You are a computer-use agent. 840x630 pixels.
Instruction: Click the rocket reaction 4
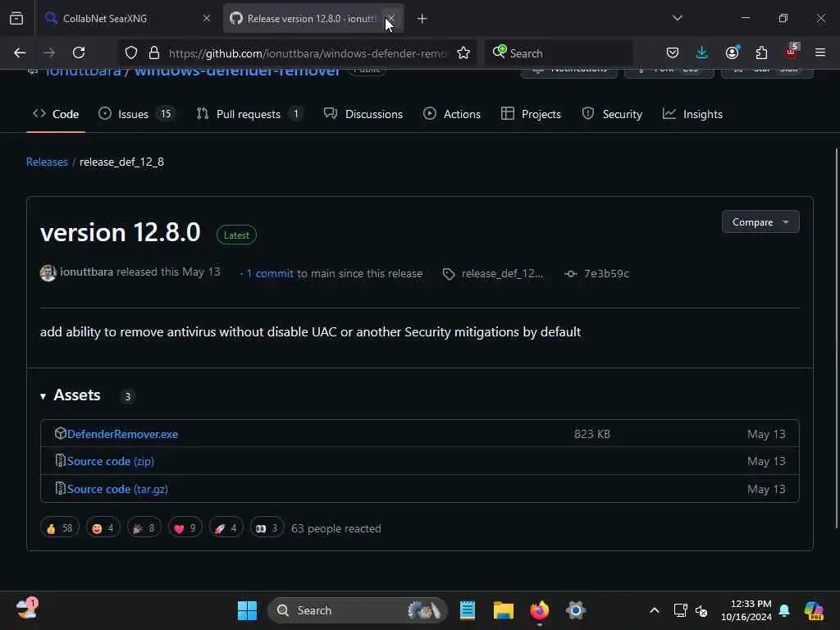tap(226, 528)
